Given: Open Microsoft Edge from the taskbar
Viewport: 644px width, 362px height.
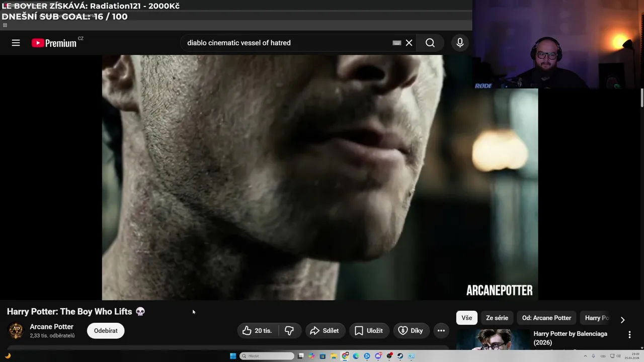Looking at the screenshot, I should [356, 356].
